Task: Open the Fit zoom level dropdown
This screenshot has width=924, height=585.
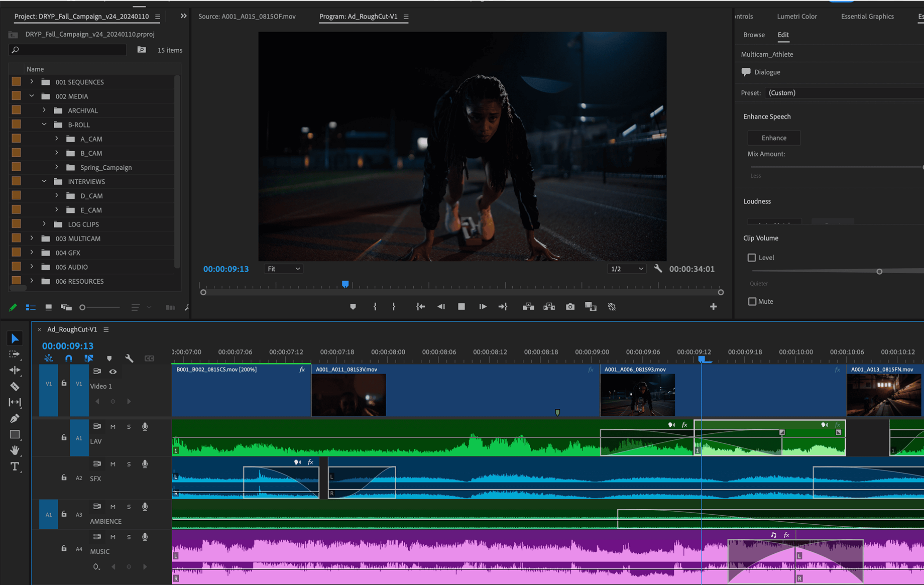Action: [283, 269]
